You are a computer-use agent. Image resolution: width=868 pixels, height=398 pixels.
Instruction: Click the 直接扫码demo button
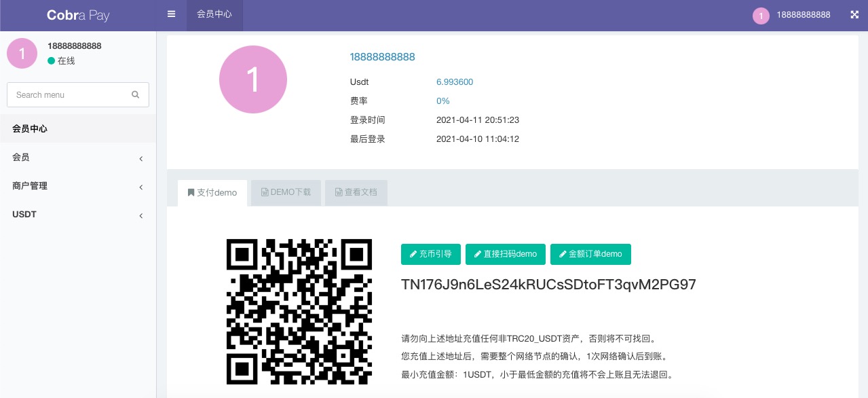[x=506, y=254]
